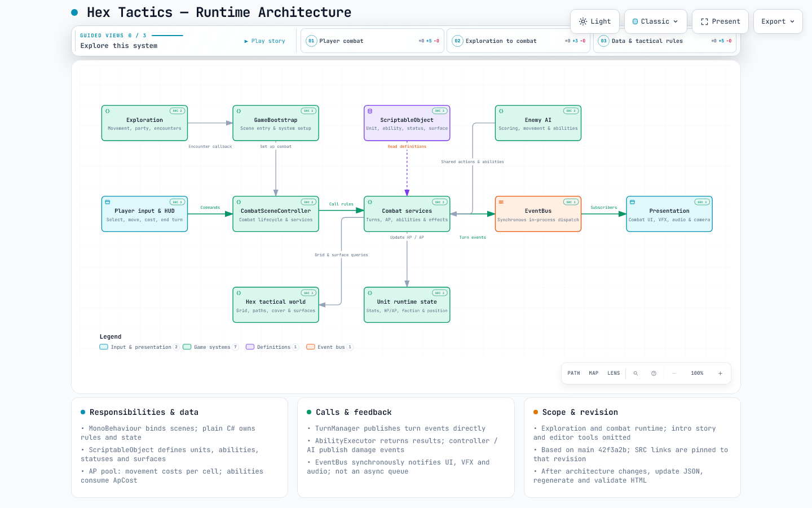Select the Hex tactical world node
The image size is (812, 508).
point(276,305)
